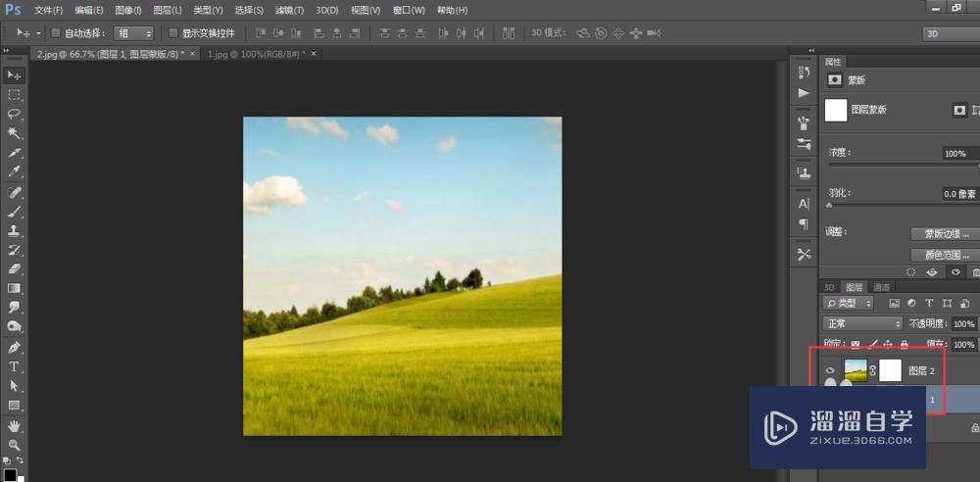Select the Magic Wand tool
The image size is (980, 482).
[14, 134]
